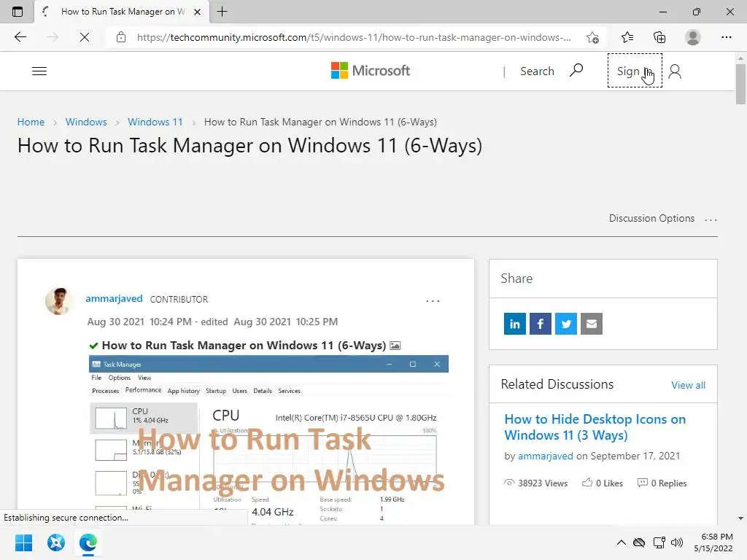The height and width of the screenshot is (560, 747).
Task: Open Collections in Edge
Action: click(x=659, y=37)
